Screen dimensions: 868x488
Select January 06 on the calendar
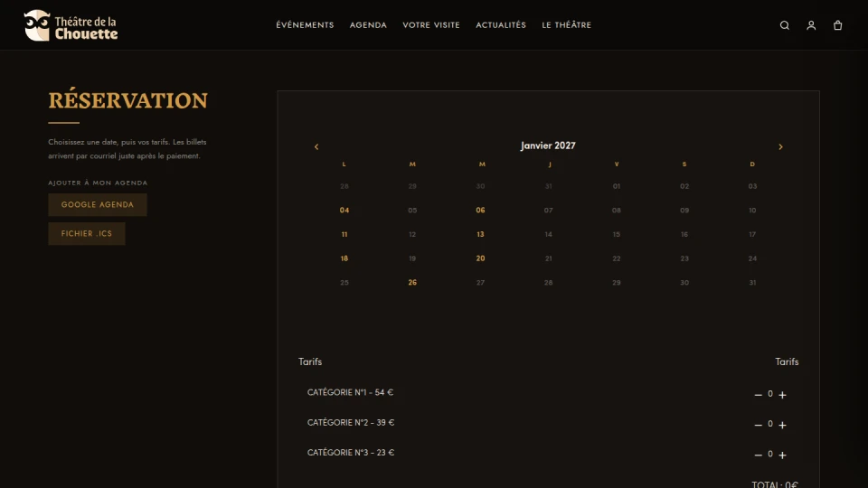pyautogui.click(x=480, y=211)
